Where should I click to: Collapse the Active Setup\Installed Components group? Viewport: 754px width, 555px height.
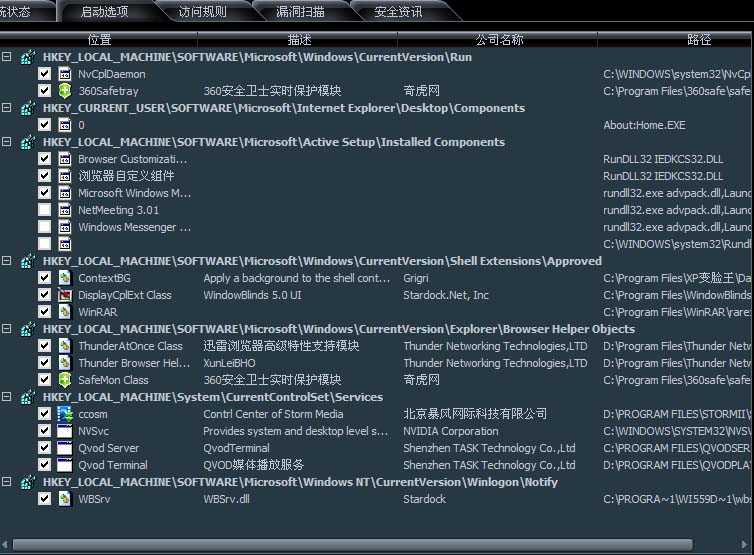(x=7, y=142)
